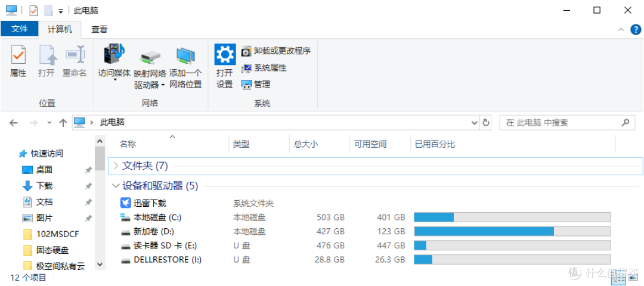The image size is (644, 286).
Task: Collapse the ribbon with the chevron
Action: click(621, 30)
